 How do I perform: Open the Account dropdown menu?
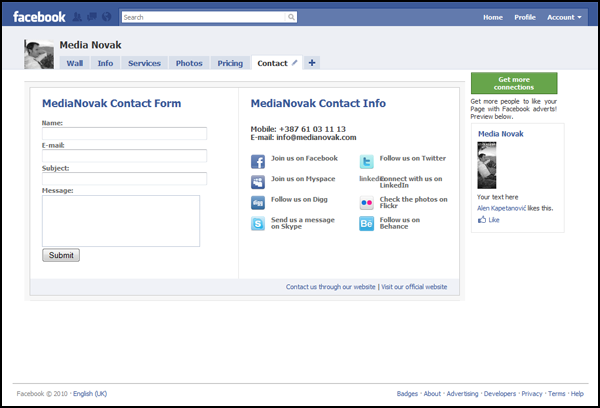(564, 17)
